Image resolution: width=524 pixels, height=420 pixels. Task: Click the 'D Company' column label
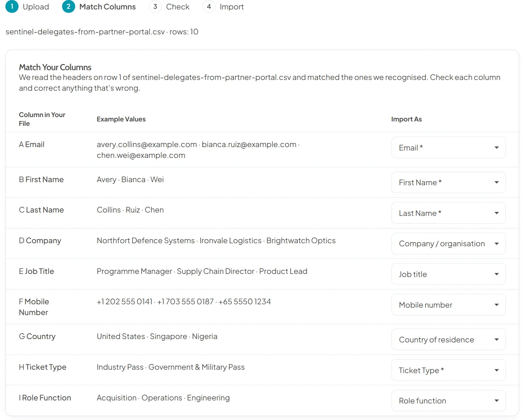point(40,241)
